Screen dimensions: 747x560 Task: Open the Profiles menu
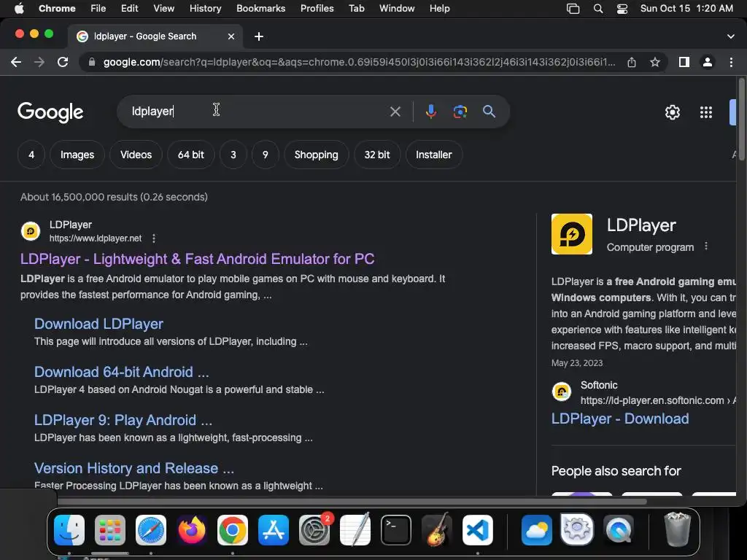click(317, 9)
